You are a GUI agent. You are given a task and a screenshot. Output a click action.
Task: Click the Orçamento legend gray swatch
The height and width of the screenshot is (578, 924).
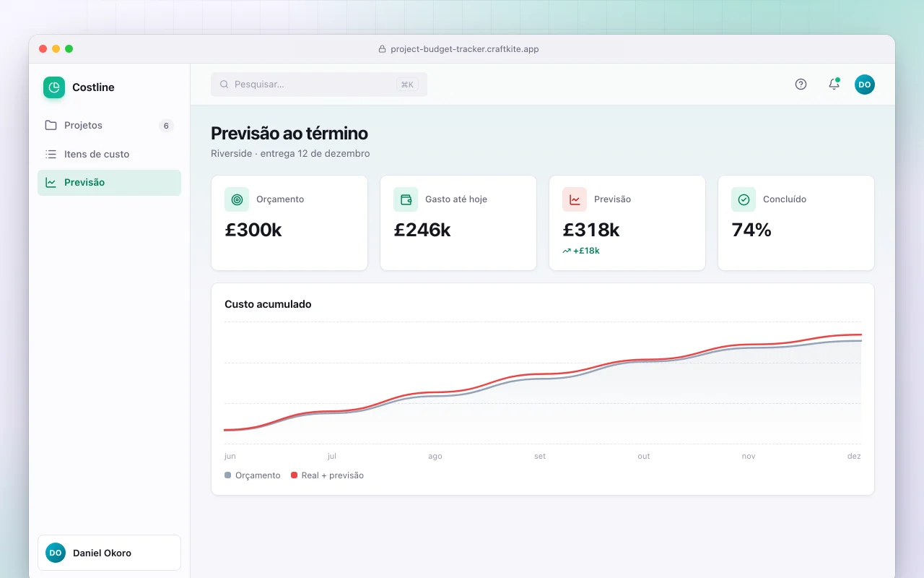[228, 475]
